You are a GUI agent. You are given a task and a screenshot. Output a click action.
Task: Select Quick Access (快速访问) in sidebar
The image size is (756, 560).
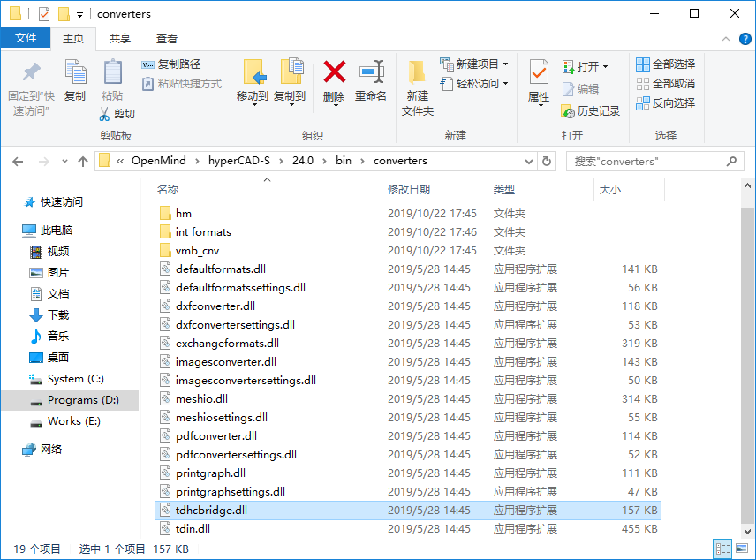(54, 202)
